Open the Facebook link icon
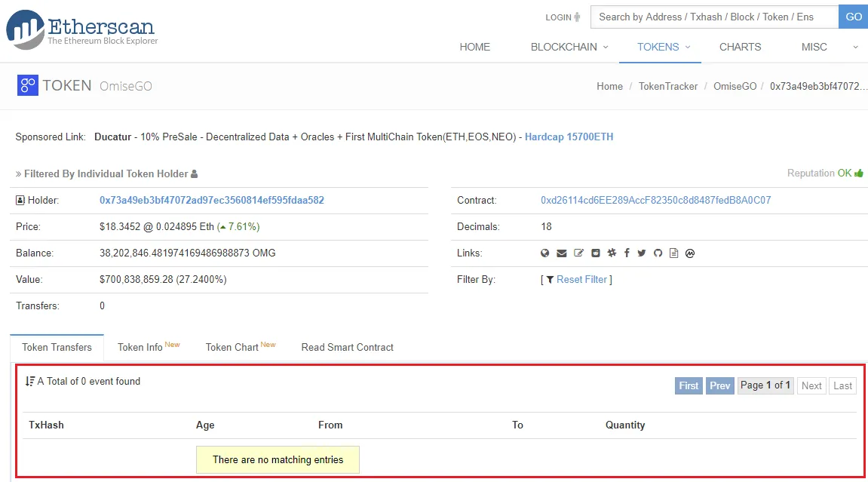The width and height of the screenshot is (868, 482). coord(627,253)
